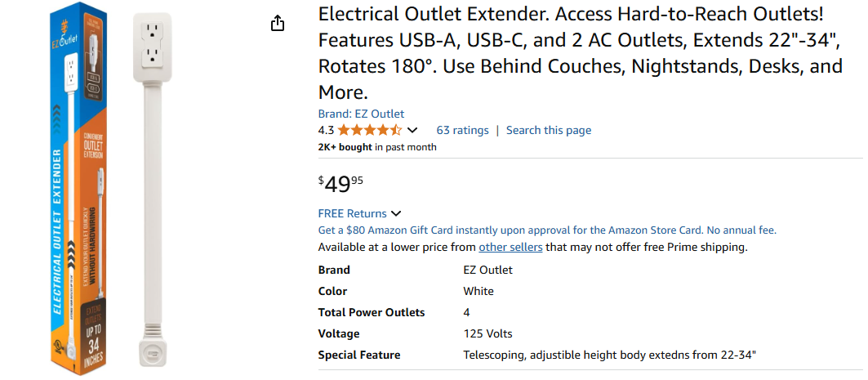Image resolution: width=868 pixels, height=380 pixels.
Task: Click the product packaging box image
Action: point(78,188)
